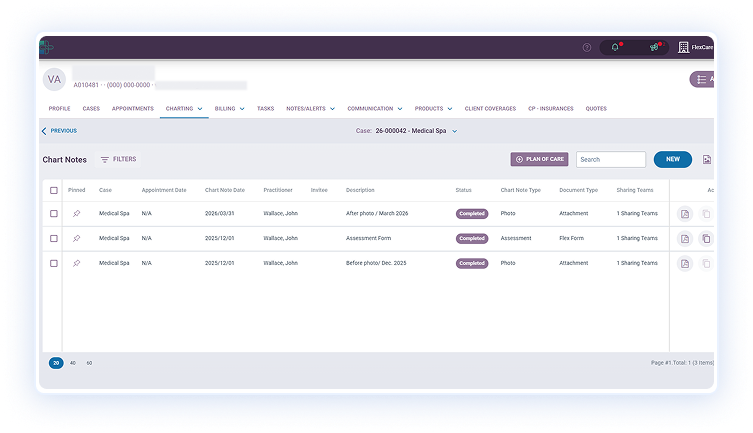
Task: Pin the After photo / March 2026 note
Action: tap(76, 213)
